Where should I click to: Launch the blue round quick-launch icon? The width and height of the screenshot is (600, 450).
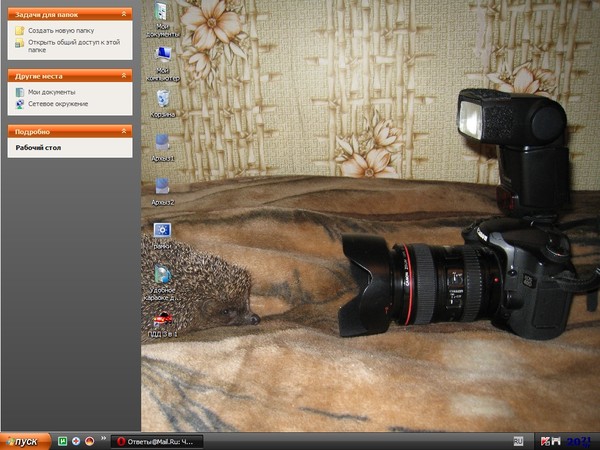76,441
